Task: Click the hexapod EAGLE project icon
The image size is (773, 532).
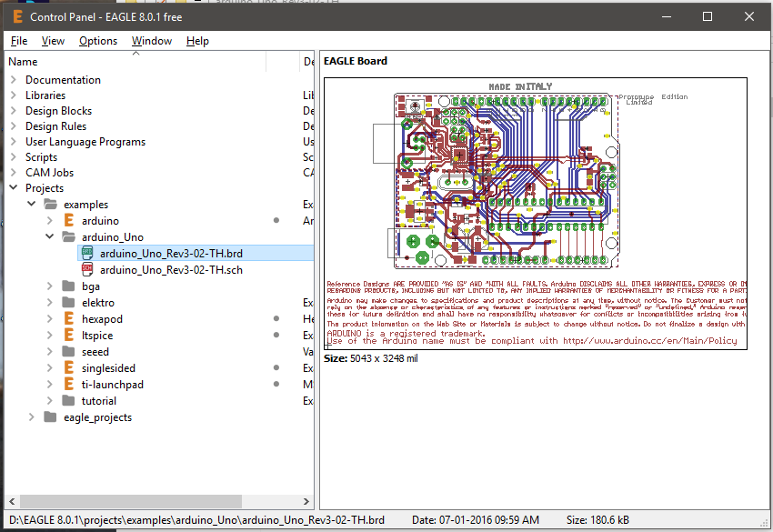Action: (x=68, y=319)
